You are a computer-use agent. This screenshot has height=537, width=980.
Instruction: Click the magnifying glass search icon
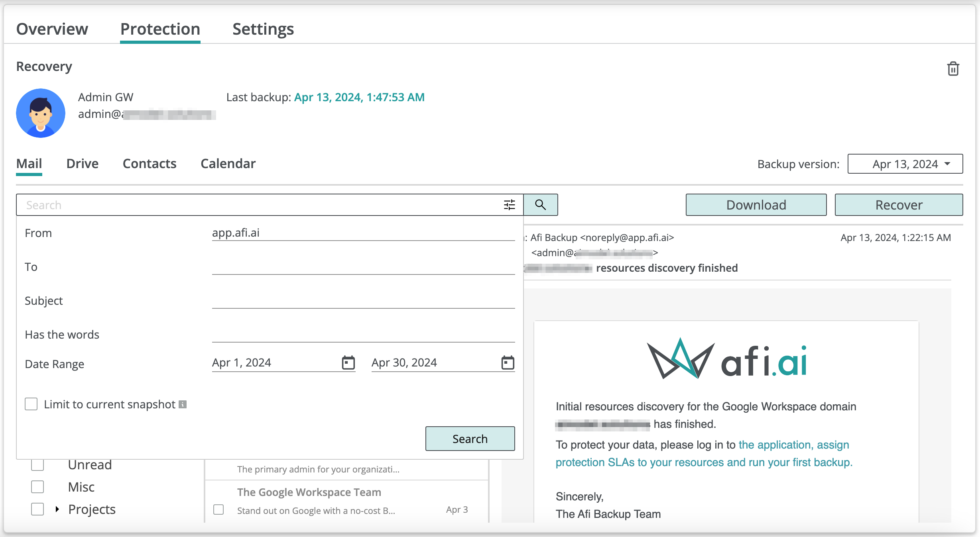(x=540, y=205)
